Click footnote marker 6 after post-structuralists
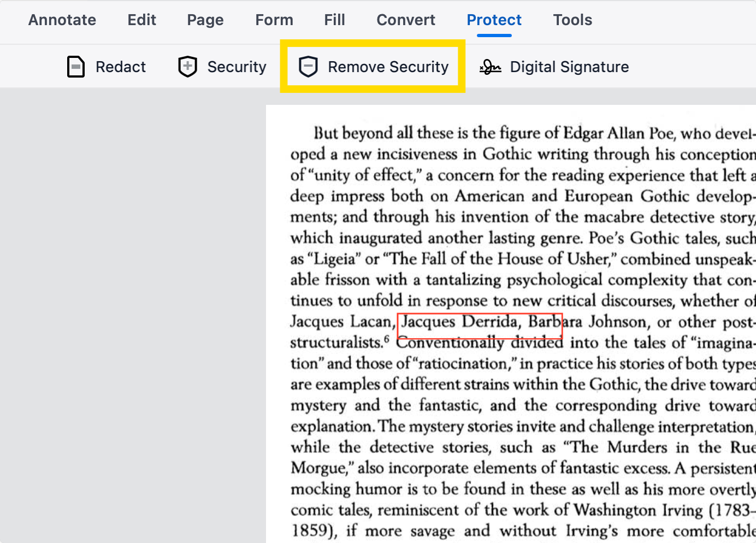 (387, 339)
